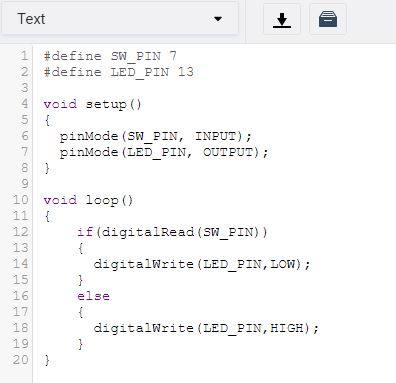Click the digitalWrite(LED_PIN,HIGH) line
Screen dimensions: 396x383
point(206,328)
